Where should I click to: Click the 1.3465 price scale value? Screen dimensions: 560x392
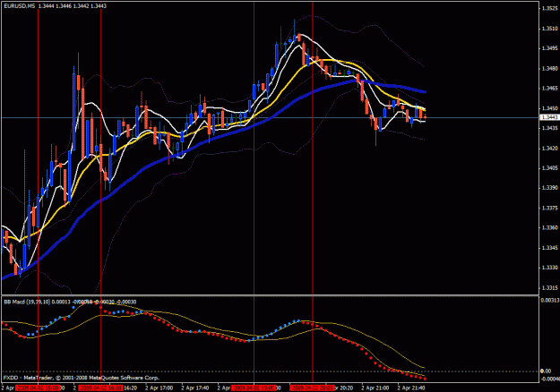(x=550, y=88)
